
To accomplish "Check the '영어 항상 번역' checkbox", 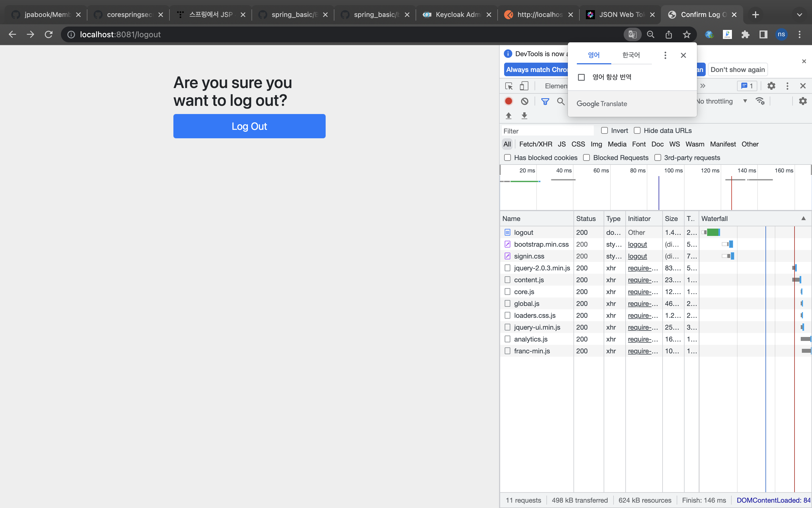I will (x=581, y=77).
